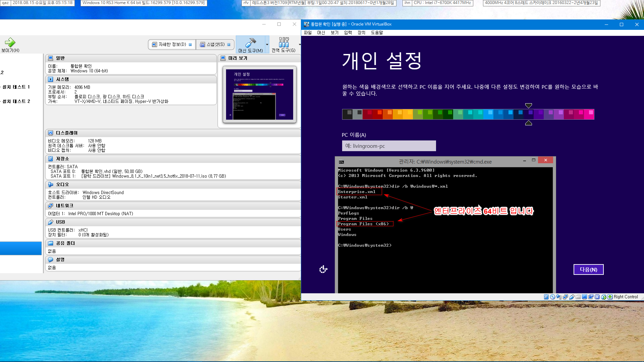Open the 보기 (View) menu
Screen dimensions: 644x362
(334, 33)
